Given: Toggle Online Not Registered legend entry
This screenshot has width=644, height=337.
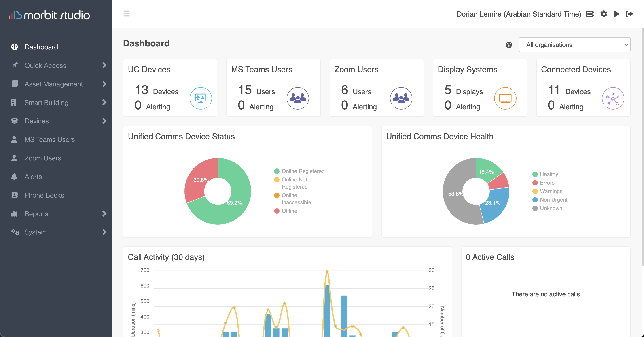Looking at the screenshot, I should point(291,183).
